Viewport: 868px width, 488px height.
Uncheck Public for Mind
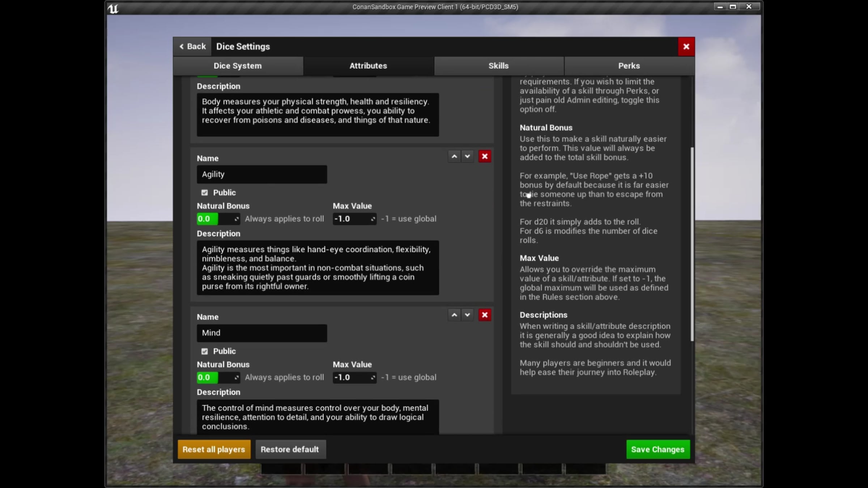tap(205, 351)
